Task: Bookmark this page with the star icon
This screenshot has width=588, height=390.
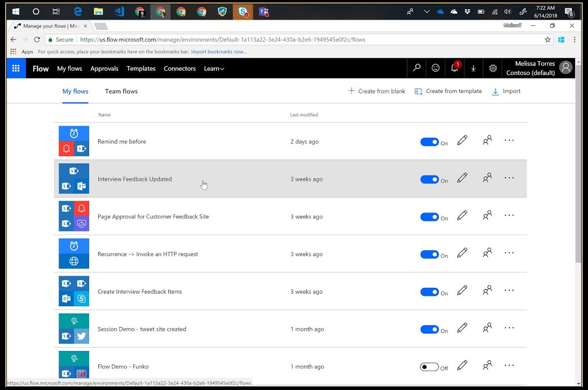Action: pos(547,40)
